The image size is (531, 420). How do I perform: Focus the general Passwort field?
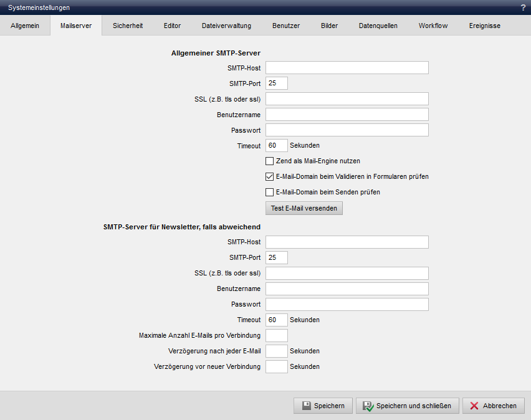pos(347,130)
